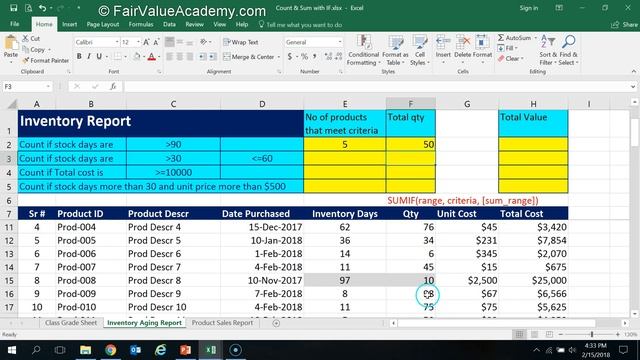The width and height of the screenshot is (640, 360).
Task: Open the Product Sales Report sheet tab
Action: [x=222, y=323]
